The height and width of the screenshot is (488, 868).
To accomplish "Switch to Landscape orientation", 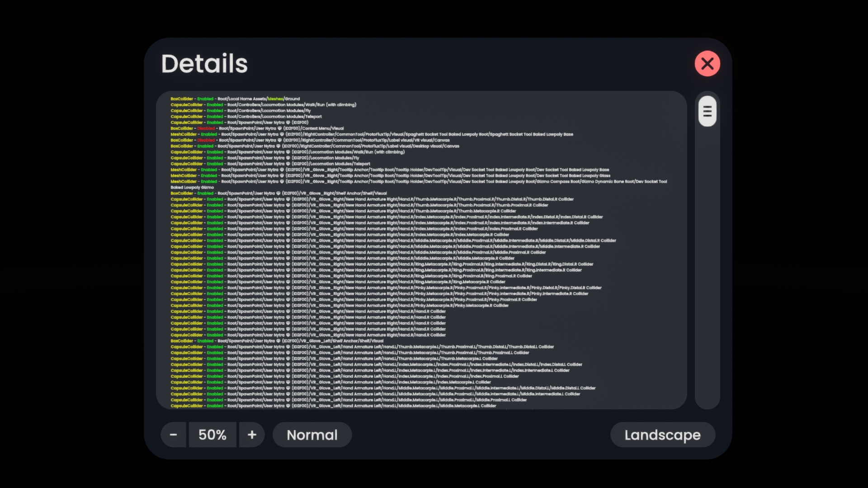I will (x=662, y=435).
